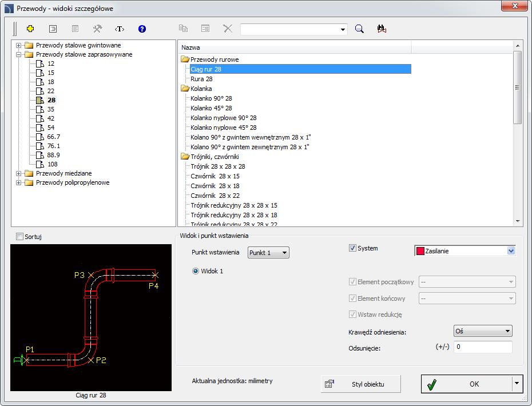
Task: Select highlighted size 28 tree item
Action: 51,100
